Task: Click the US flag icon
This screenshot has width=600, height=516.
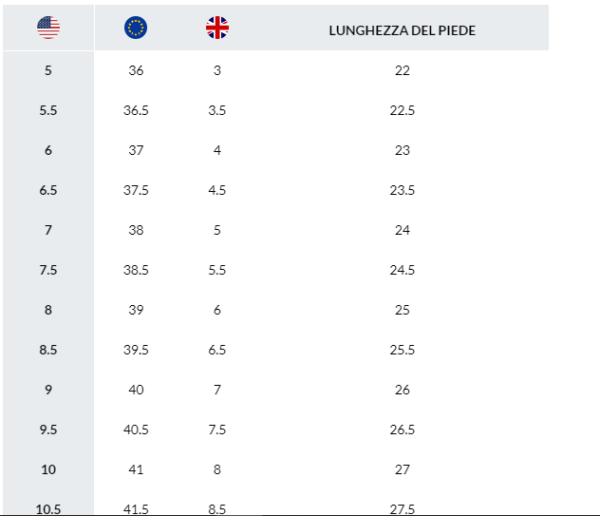Action: pos(48,28)
